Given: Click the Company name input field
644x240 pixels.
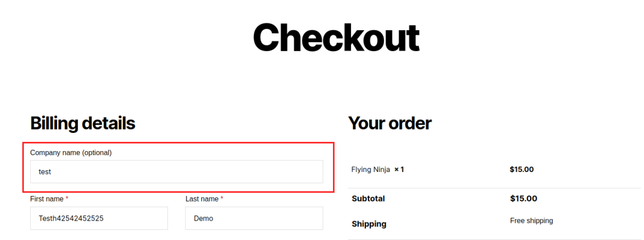Looking at the screenshot, I should (x=177, y=172).
